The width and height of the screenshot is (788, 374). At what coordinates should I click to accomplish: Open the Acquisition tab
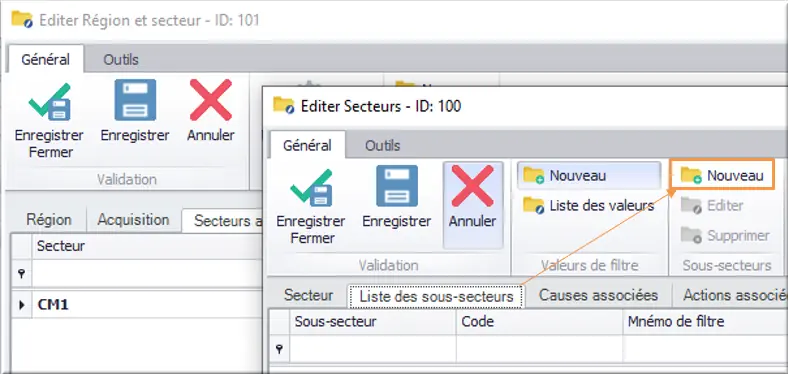tap(133, 220)
